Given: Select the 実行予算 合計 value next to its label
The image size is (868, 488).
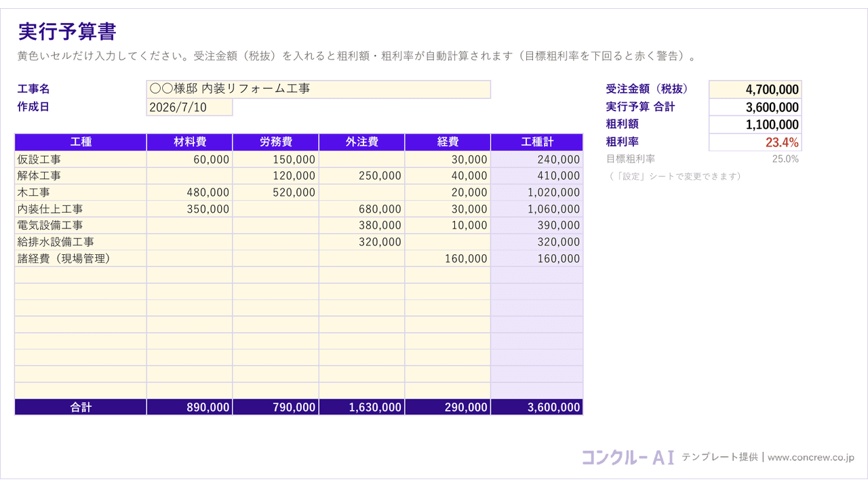Looking at the screenshot, I should tap(755, 107).
